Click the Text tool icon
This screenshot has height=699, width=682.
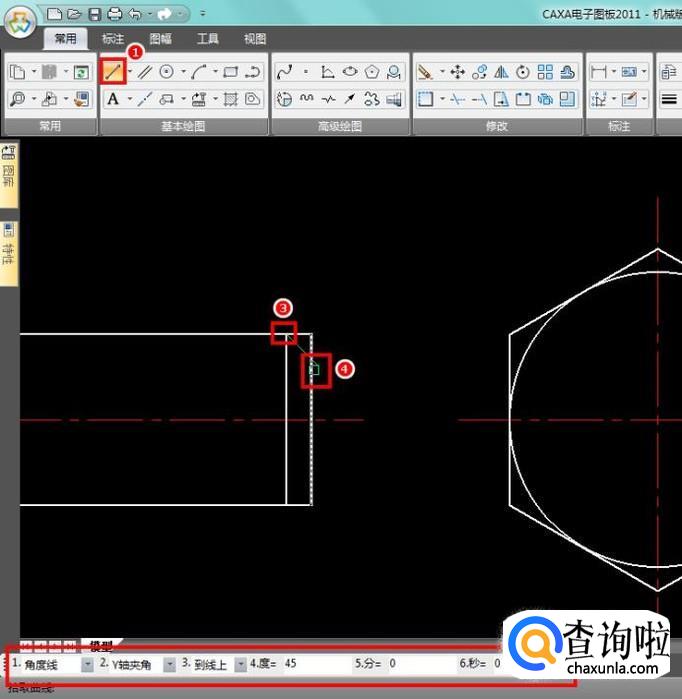[x=113, y=99]
